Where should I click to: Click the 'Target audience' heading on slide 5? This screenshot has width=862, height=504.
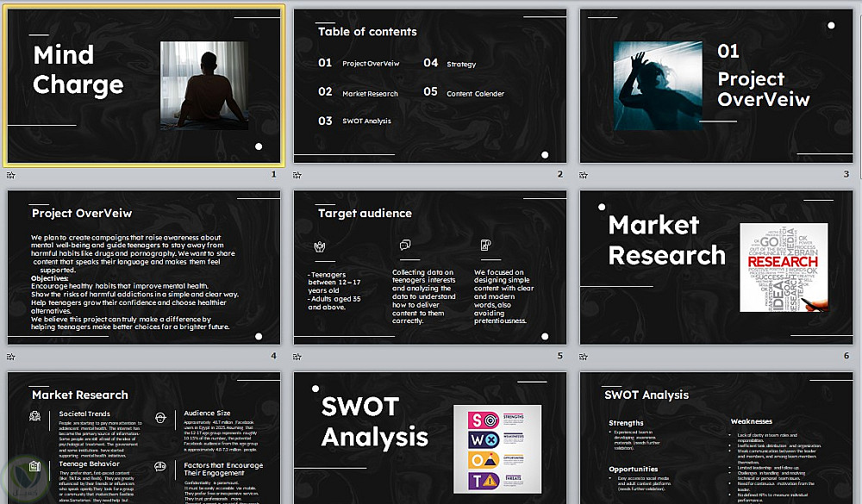tap(365, 214)
